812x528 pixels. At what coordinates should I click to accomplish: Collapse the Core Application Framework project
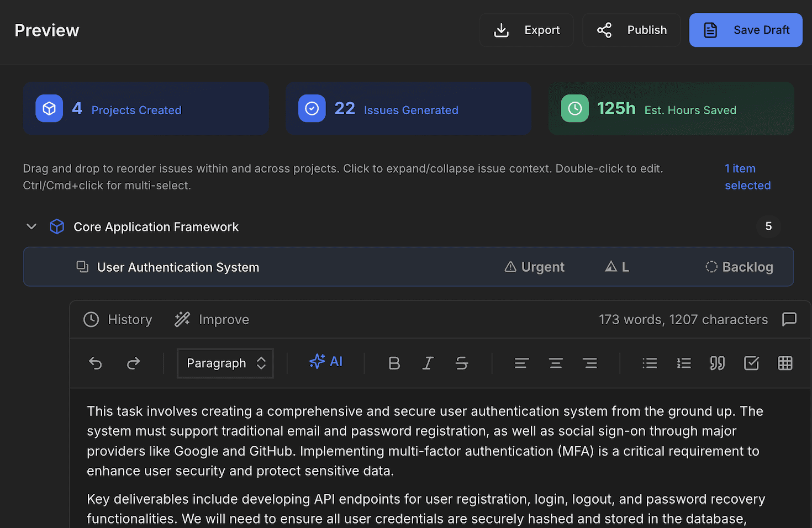(31, 227)
